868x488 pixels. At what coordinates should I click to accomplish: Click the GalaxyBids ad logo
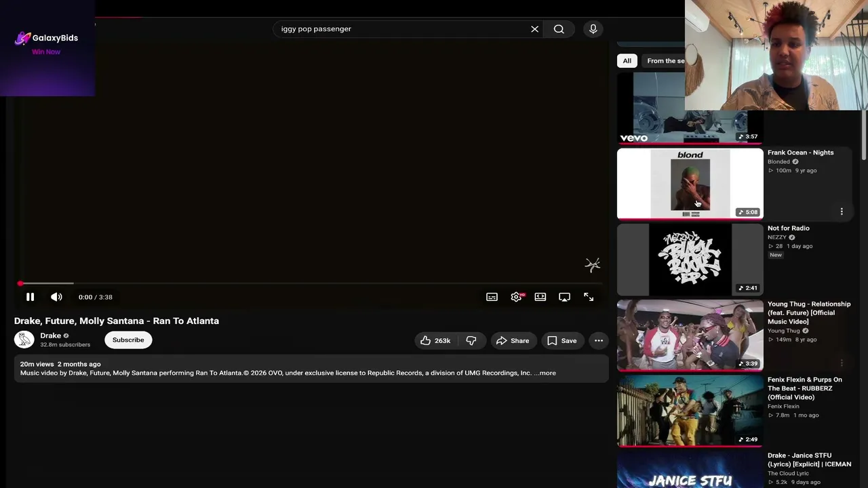[x=47, y=38]
